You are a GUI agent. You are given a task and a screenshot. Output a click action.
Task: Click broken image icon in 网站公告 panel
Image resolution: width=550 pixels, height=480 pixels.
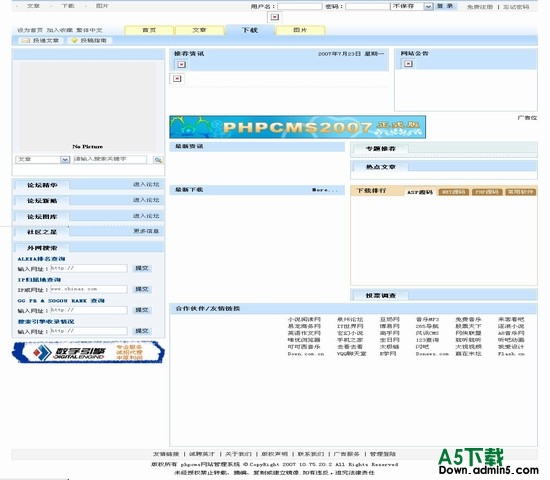408,64
